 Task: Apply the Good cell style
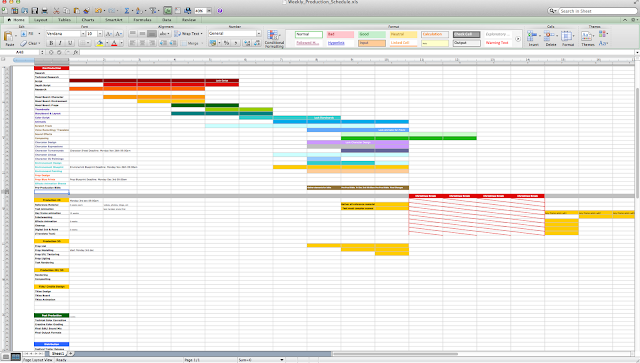tap(371, 34)
